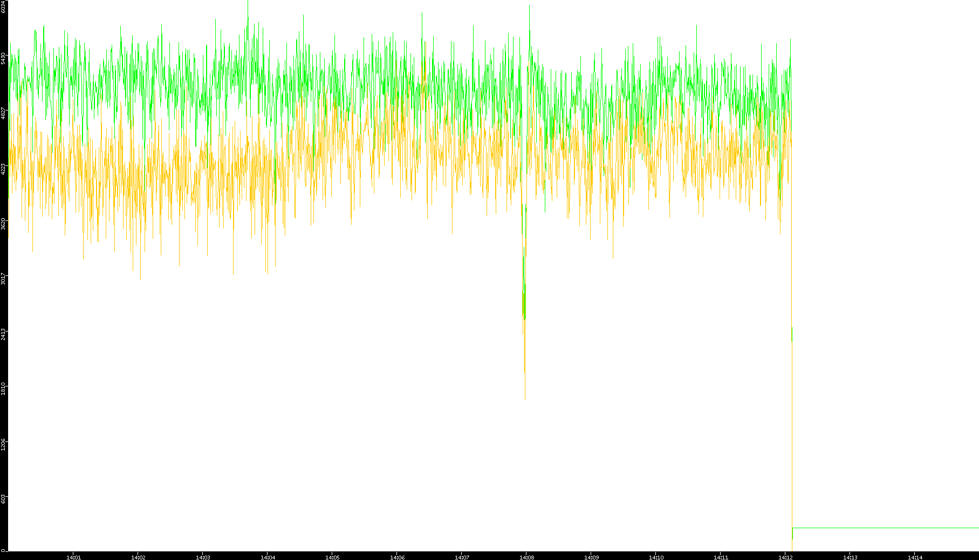Select the 5430 vertical axis label
The width and height of the screenshot is (979, 560).
pyautogui.click(x=3, y=58)
